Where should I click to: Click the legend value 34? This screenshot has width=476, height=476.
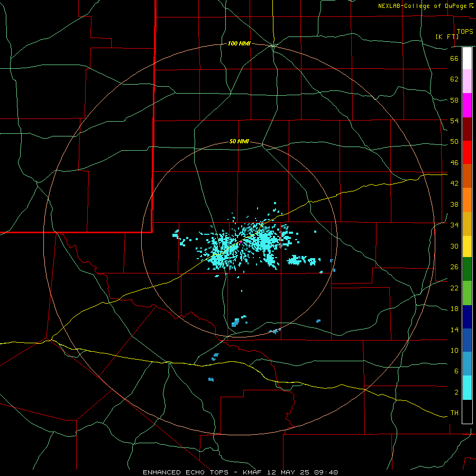coord(454,225)
